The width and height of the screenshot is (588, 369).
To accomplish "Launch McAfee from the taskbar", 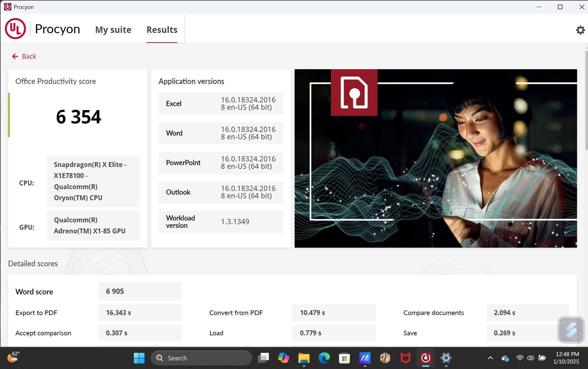I will 405,358.
